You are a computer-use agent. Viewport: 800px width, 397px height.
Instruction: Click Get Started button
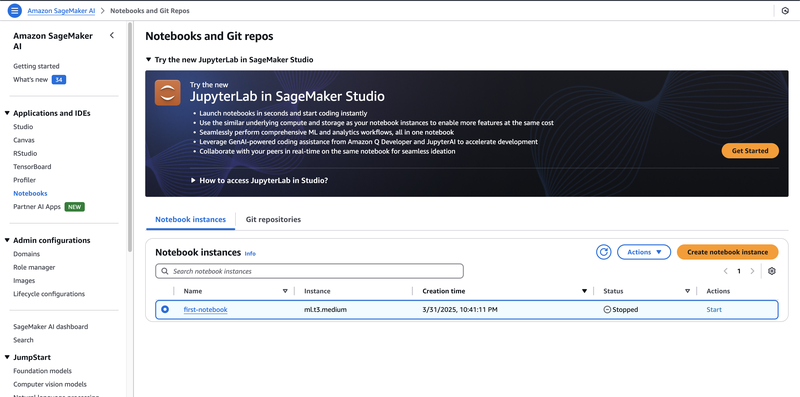pos(750,151)
